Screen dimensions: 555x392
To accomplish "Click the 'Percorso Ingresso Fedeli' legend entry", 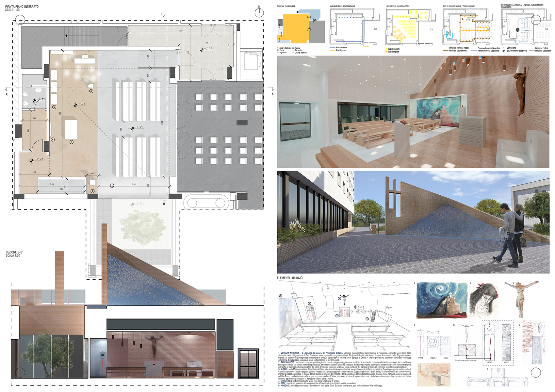I will 456,48.
